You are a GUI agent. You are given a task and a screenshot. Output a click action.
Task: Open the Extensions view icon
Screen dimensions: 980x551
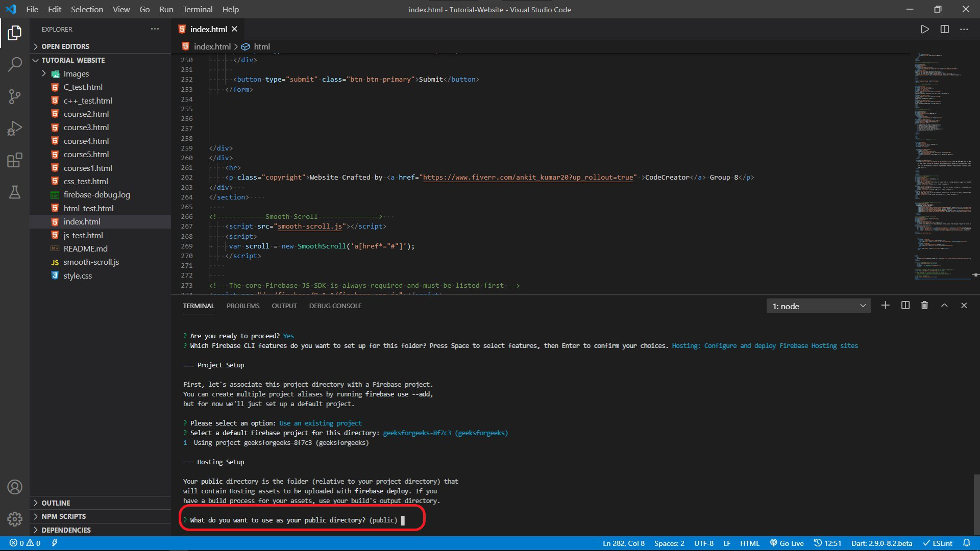click(x=15, y=160)
